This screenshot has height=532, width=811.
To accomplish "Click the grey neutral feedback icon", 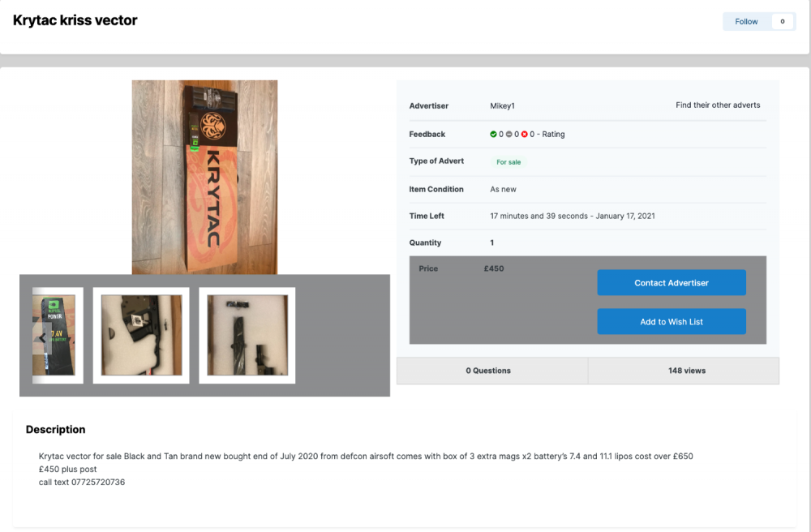I will pos(509,134).
